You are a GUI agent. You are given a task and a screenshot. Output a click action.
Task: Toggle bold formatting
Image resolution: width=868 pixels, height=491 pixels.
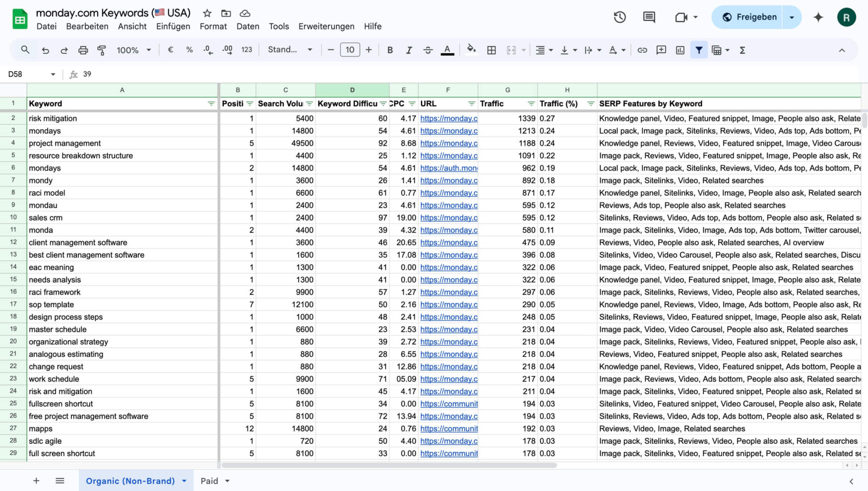tap(390, 50)
